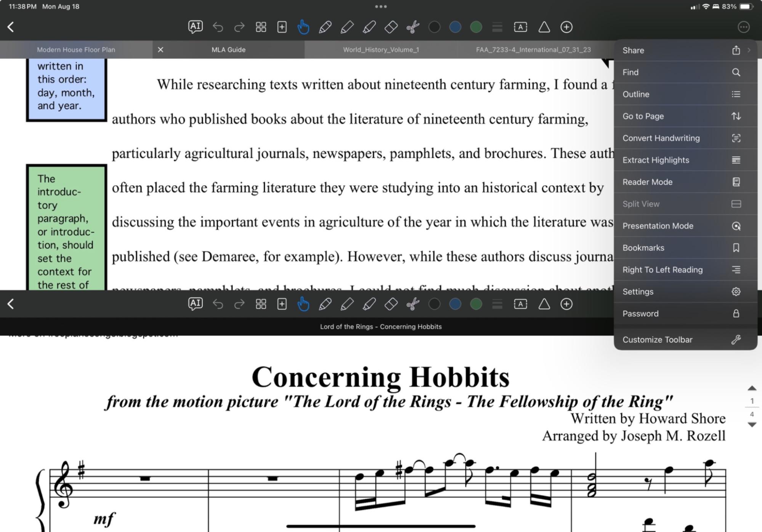Select the hand pan tool in top toolbar
The width and height of the screenshot is (762, 532).
303,27
